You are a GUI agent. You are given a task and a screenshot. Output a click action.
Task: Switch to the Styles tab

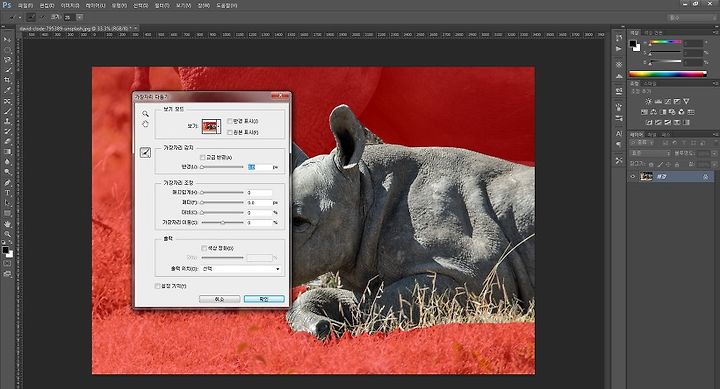[650, 84]
